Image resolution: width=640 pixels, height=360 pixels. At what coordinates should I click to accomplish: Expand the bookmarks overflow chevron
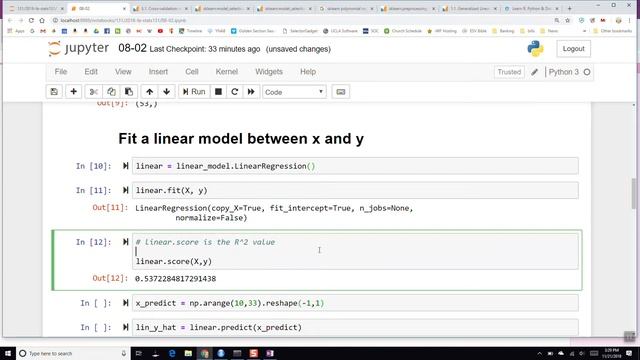(584, 31)
